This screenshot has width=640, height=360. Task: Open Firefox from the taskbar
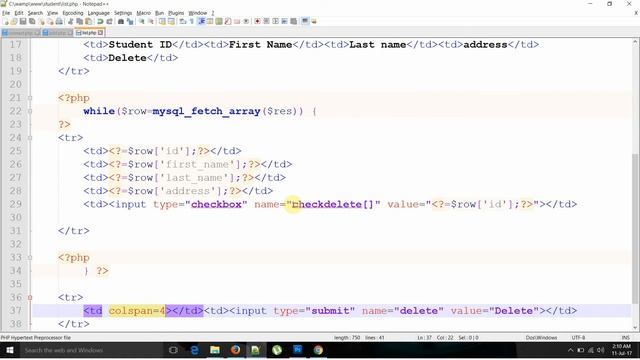[235, 350]
